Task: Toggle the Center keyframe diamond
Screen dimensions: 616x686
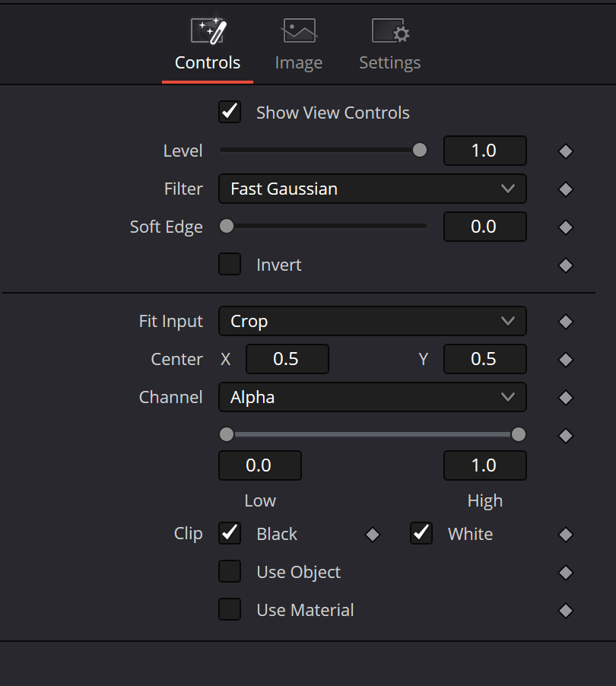Action: coord(566,360)
